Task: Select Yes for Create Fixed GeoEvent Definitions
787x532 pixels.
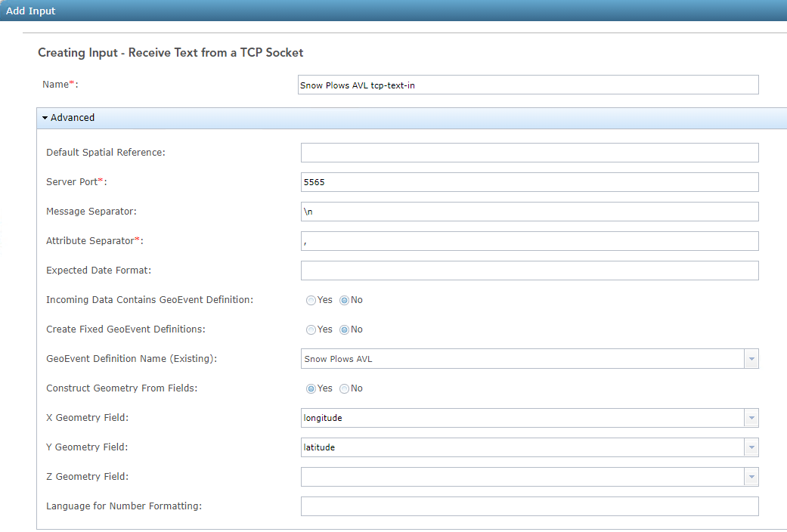Action: tap(310, 329)
